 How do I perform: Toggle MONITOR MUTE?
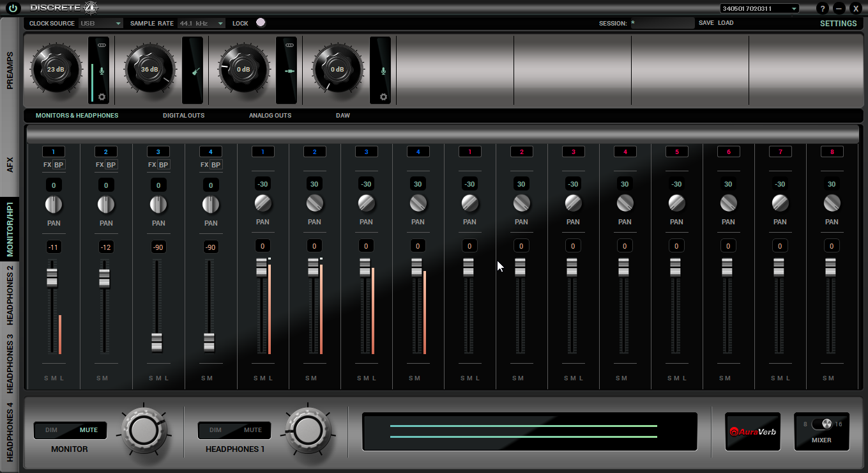(89, 430)
